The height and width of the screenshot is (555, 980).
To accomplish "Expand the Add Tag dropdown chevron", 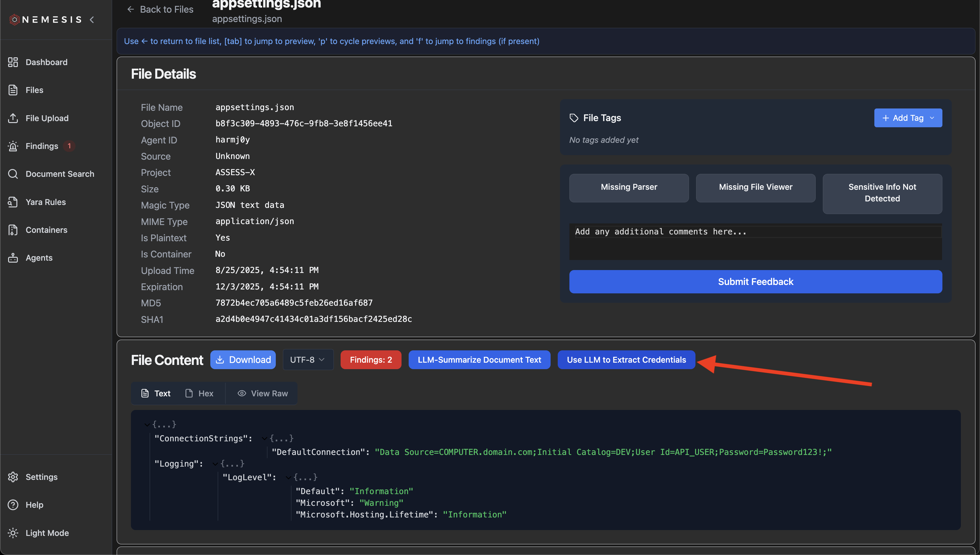I will click(932, 118).
